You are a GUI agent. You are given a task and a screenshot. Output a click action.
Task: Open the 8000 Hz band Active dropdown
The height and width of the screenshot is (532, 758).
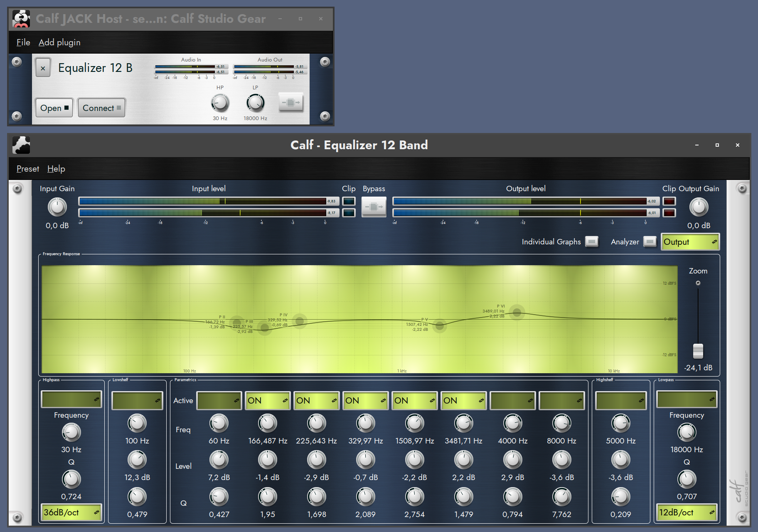(561, 401)
